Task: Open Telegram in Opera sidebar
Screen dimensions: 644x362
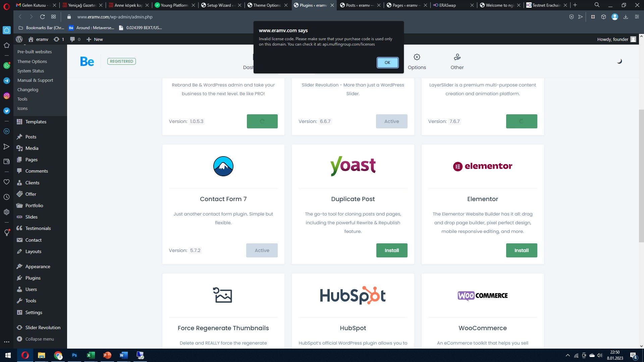Action: click(x=7, y=81)
